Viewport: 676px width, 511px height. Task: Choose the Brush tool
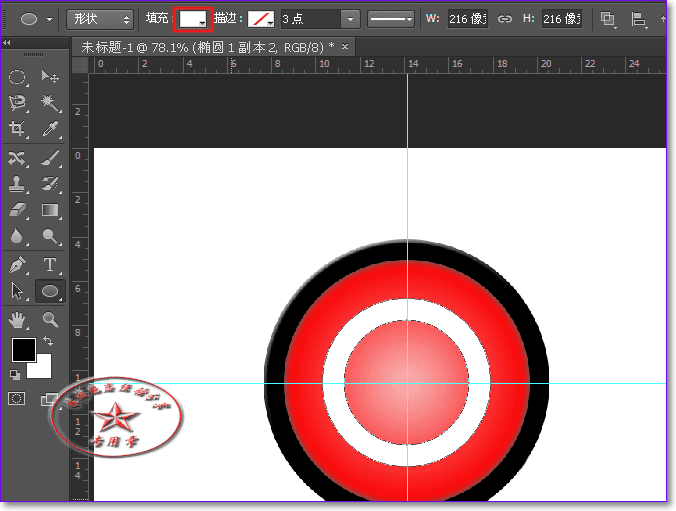[49, 158]
